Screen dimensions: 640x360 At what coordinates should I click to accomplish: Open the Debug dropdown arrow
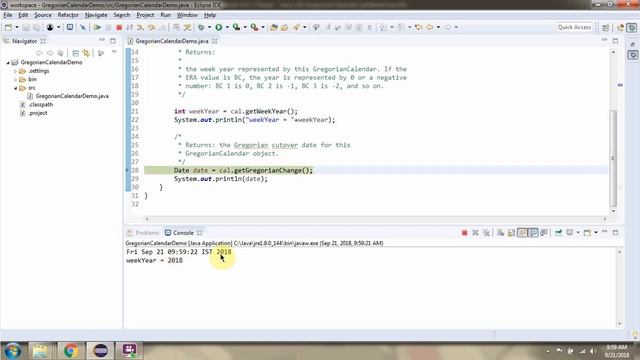pyautogui.click(x=209, y=27)
